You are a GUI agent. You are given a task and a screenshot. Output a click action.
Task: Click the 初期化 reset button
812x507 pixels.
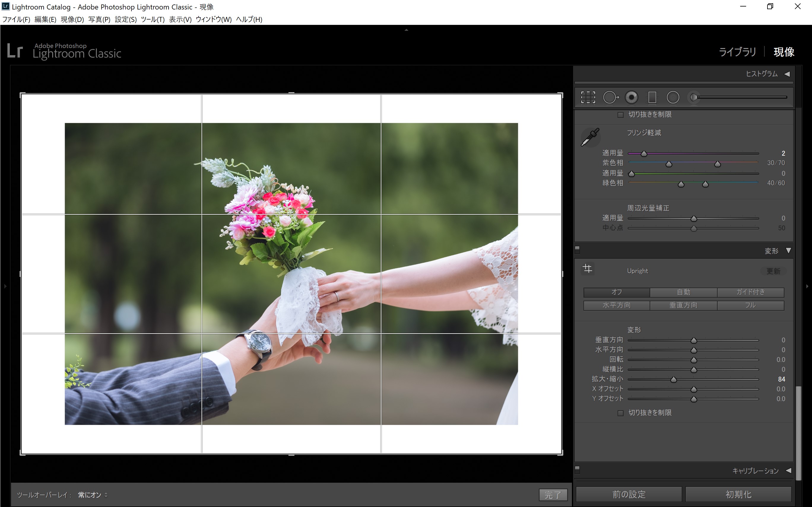pyautogui.click(x=738, y=494)
